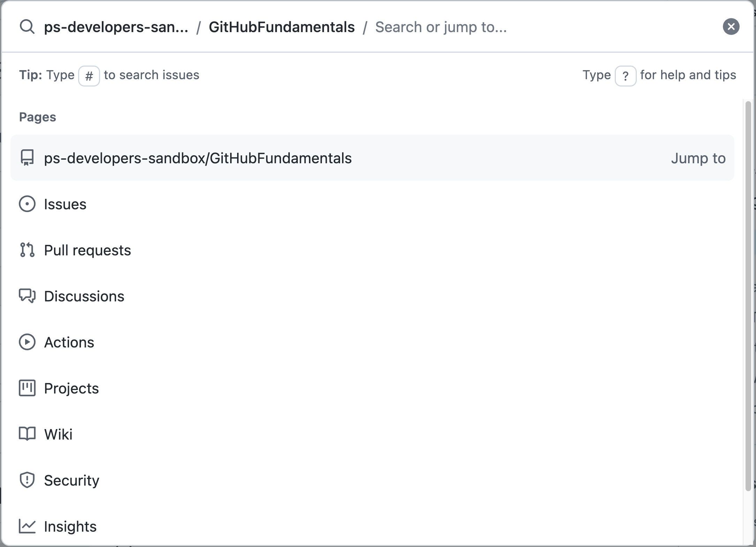Viewport: 756px width, 547px height.
Task: Click the # key hint badge
Action: [89, 76]
